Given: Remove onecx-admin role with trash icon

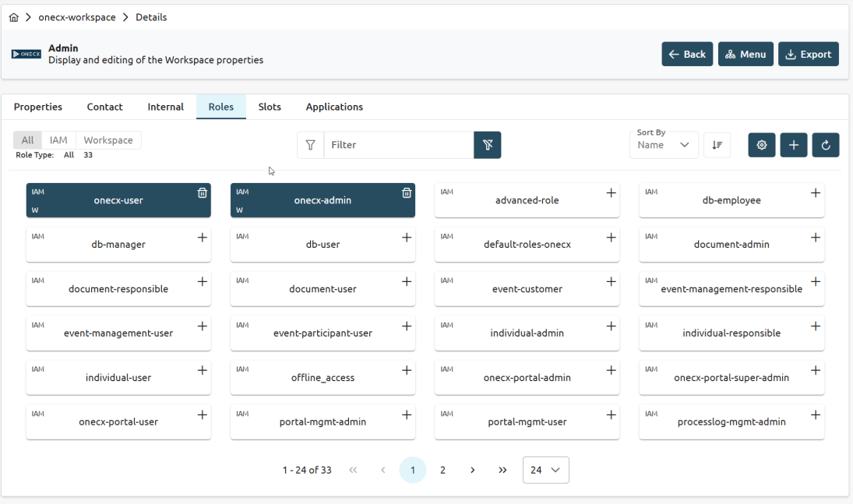Looking at the screenshot, I should point(407,192).
